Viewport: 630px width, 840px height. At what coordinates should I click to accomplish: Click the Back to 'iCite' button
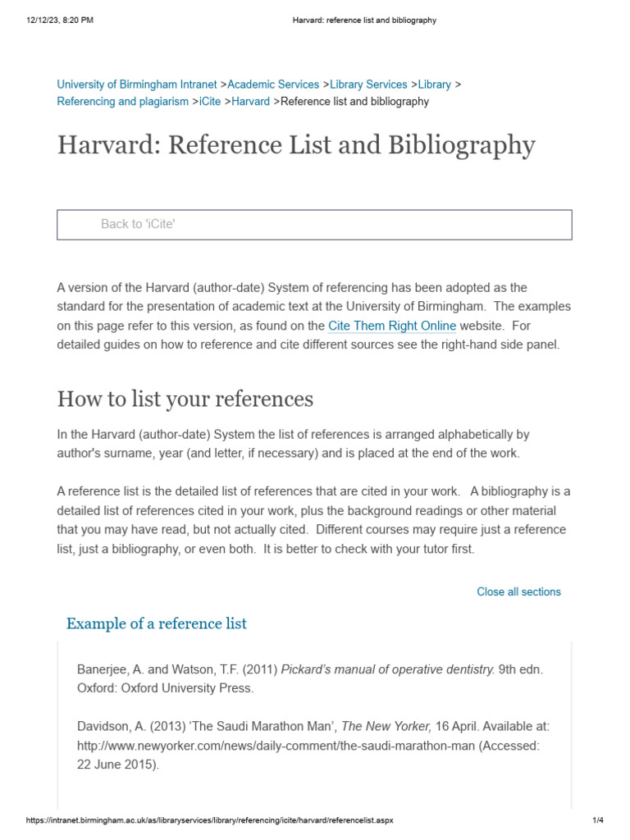[x=314, y=225]
